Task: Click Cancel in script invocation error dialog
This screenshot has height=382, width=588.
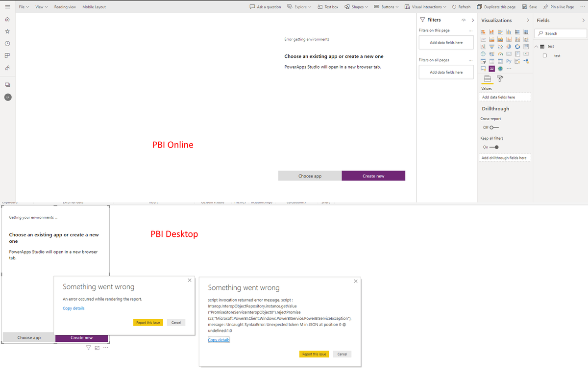Action: (x=342, y=354)
